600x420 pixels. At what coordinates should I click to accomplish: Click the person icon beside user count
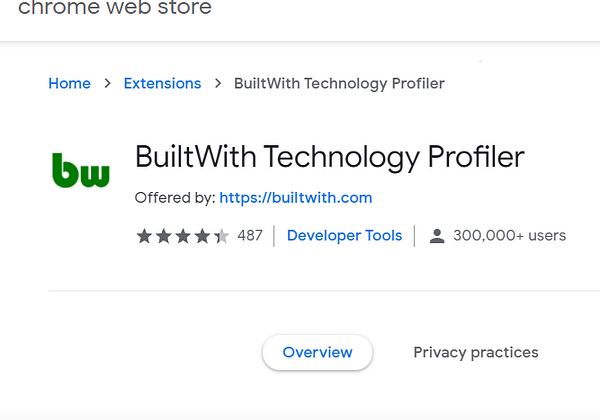pyautogui.click(x=436, y=236)
